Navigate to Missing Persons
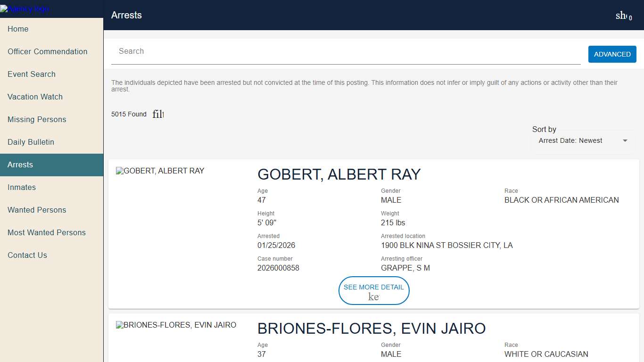Image resolution: width=644 pixels, height=362 pixels. click(x=37, y=119)
